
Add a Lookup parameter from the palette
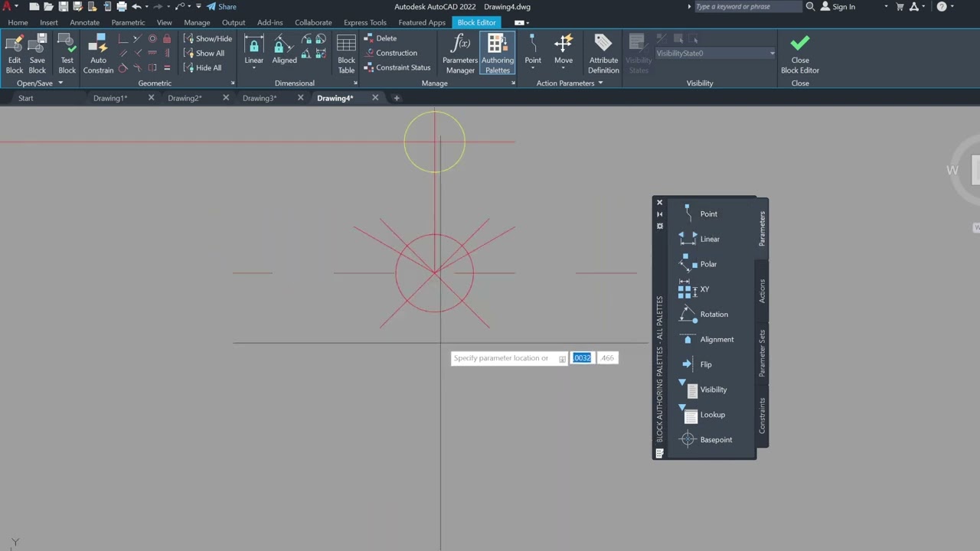702,415
